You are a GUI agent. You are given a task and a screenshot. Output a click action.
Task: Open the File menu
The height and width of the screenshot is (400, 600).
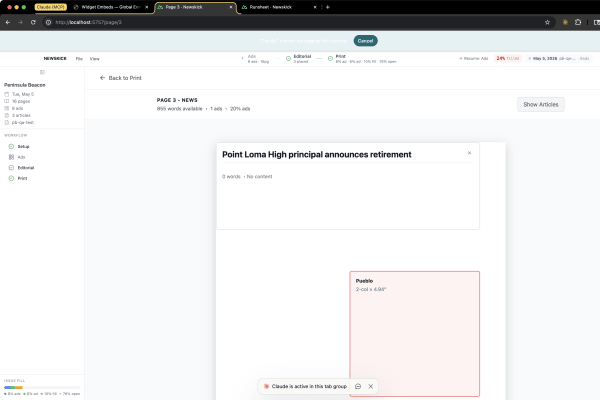coord(79,59)
